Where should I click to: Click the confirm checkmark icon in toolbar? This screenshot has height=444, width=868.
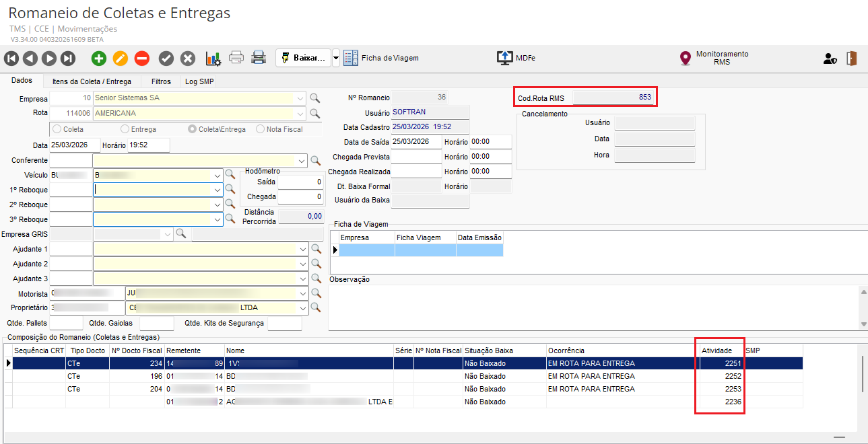166,59
